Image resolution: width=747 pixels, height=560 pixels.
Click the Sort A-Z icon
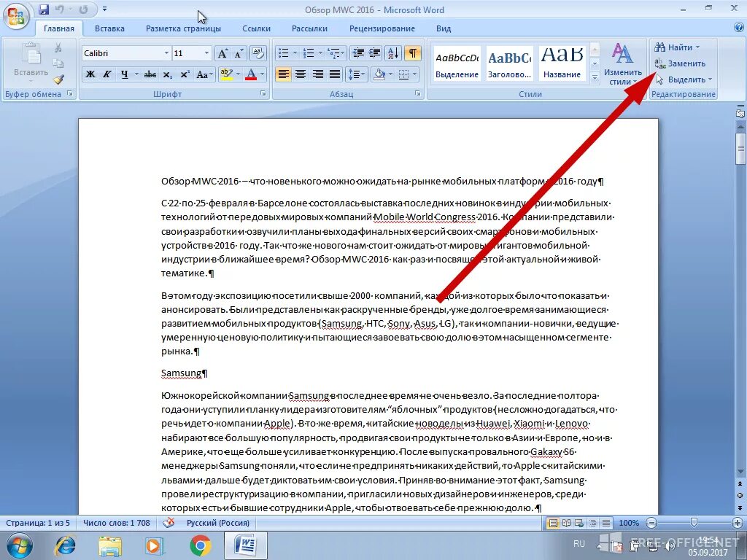pos(393,52)
